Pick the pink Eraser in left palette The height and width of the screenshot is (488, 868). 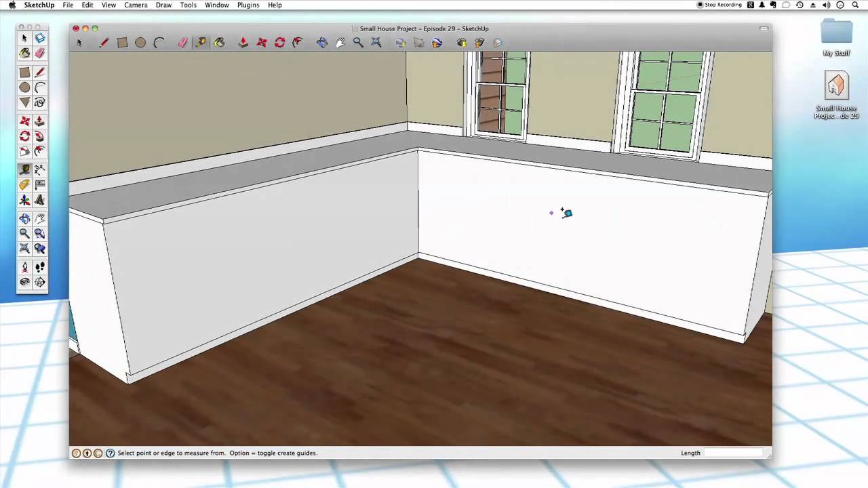(x=40, y=54)
